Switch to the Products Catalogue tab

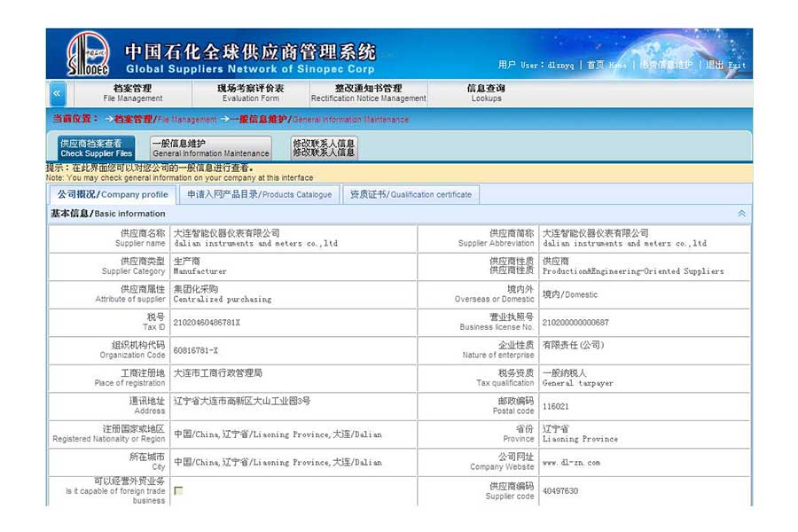[x=259, y=194]
